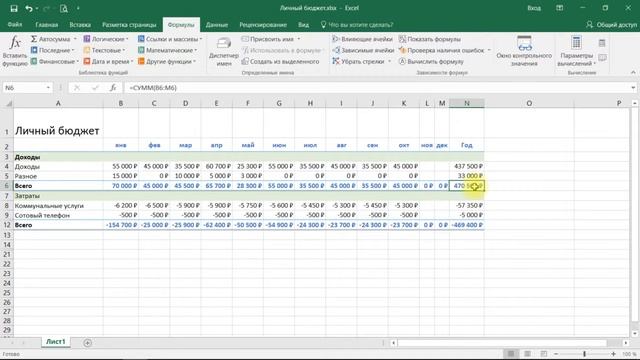Switch to the Главная (Home) tab
This screenshot has width=640, height=360.
click(47, 24)
